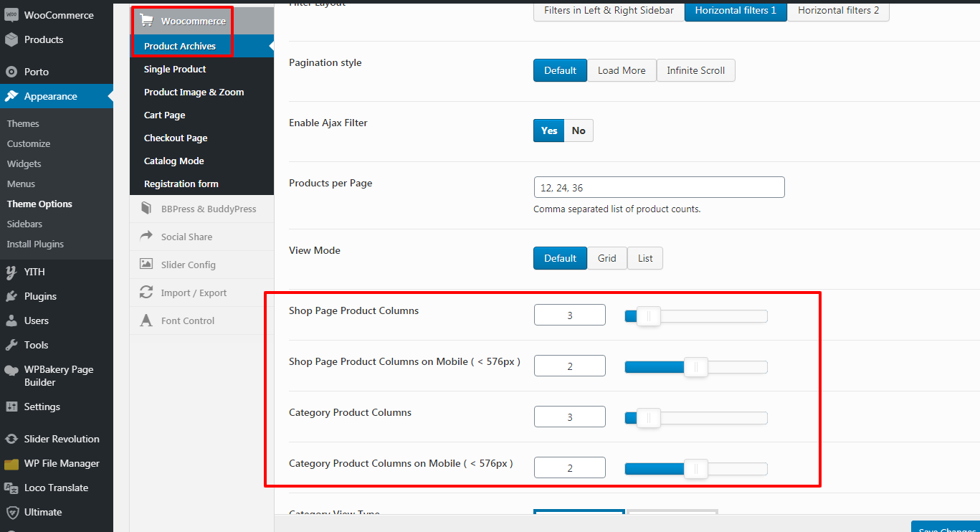The height and width of the screenshot is (532, 980).
Task: Click the Social Share arrow icon
Action: pos(146,236)
